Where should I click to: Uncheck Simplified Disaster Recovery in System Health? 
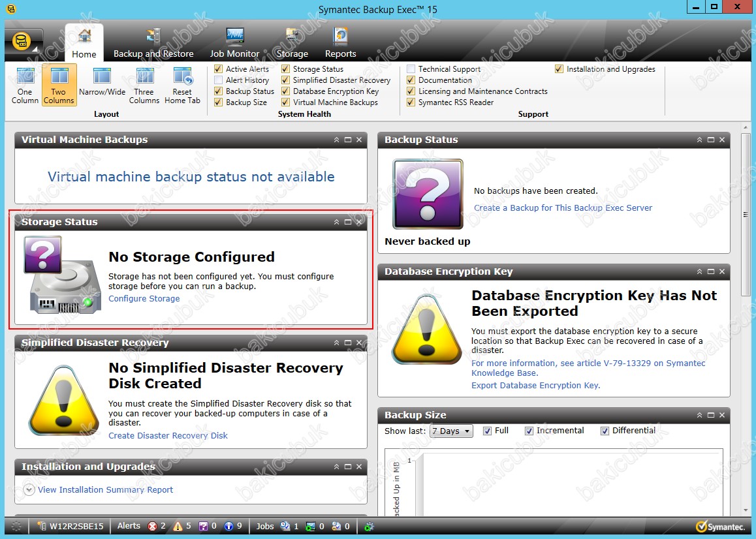pos(285,80)
